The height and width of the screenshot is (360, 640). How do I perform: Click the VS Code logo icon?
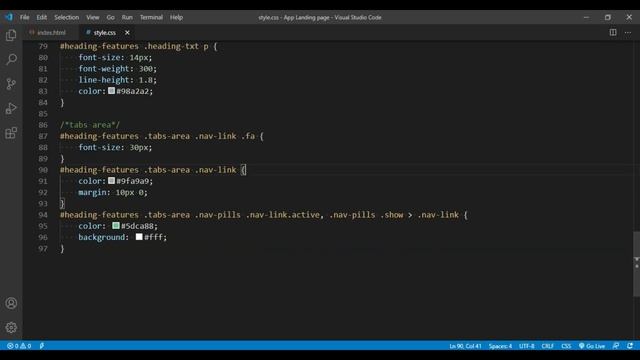point(9,17)
